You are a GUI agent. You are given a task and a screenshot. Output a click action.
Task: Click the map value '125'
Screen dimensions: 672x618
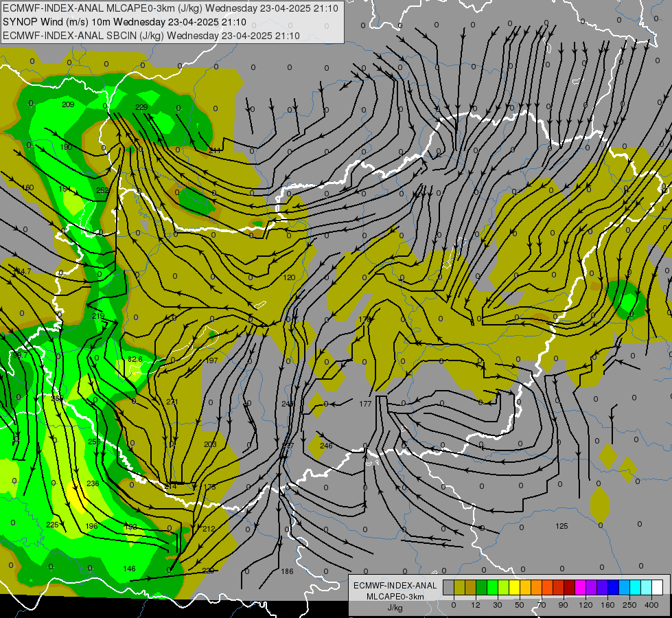561,526
